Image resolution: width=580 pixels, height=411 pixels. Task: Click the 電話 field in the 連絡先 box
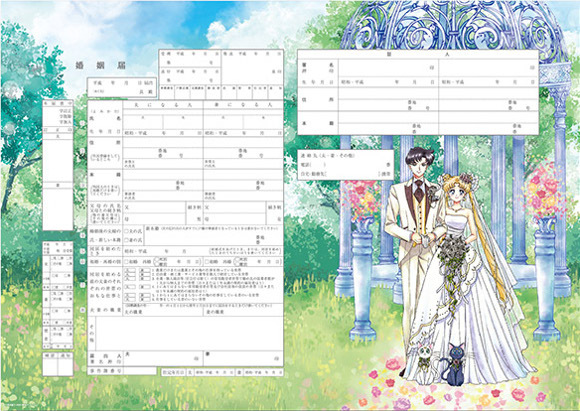point(346,164)
